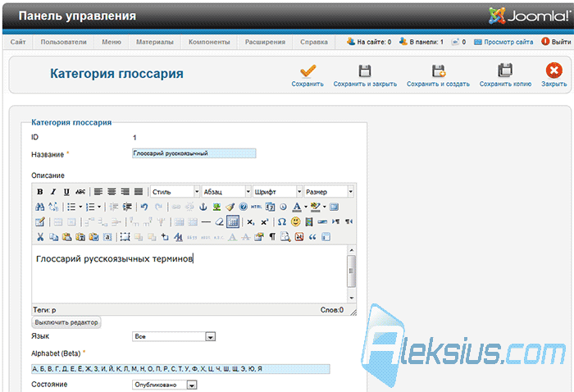Open the Расширения menu
574x392 pixels.
(x=265, y=42)
